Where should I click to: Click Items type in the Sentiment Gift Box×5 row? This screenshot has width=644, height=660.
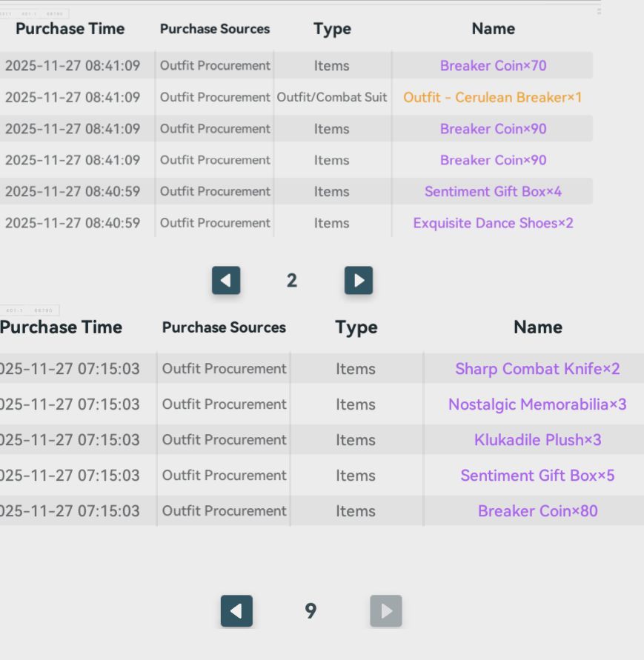[356, 476]
